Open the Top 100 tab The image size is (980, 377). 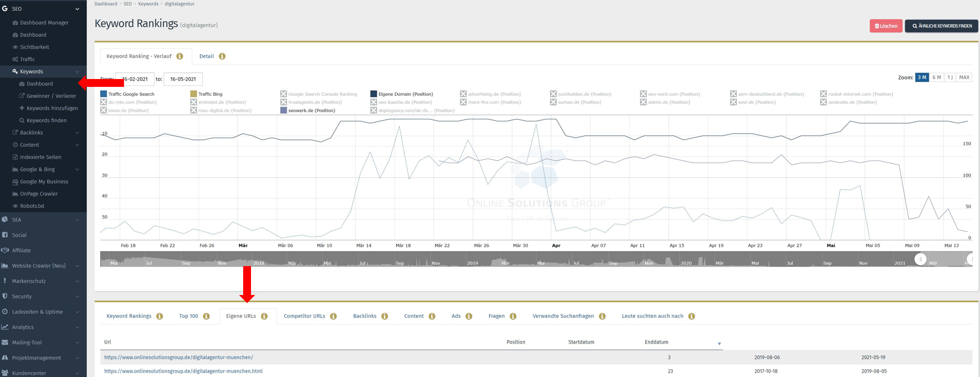(x=189, y=316)
